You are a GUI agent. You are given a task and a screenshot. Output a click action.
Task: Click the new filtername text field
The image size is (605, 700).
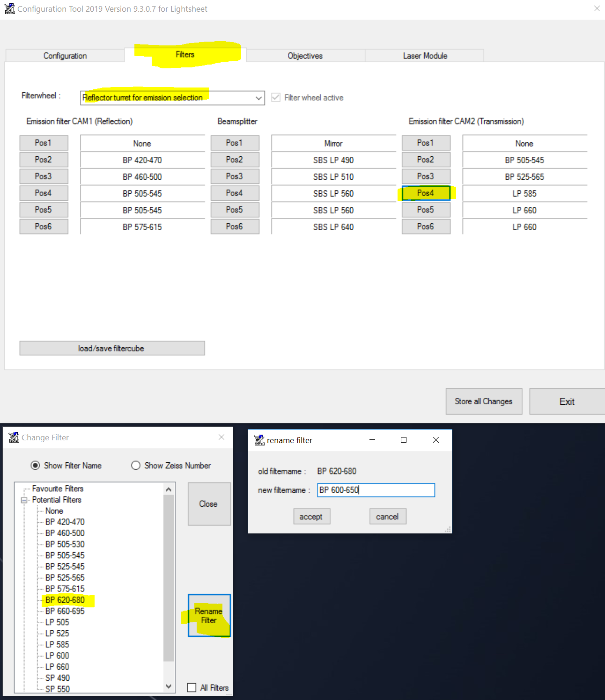coord(376,490)
